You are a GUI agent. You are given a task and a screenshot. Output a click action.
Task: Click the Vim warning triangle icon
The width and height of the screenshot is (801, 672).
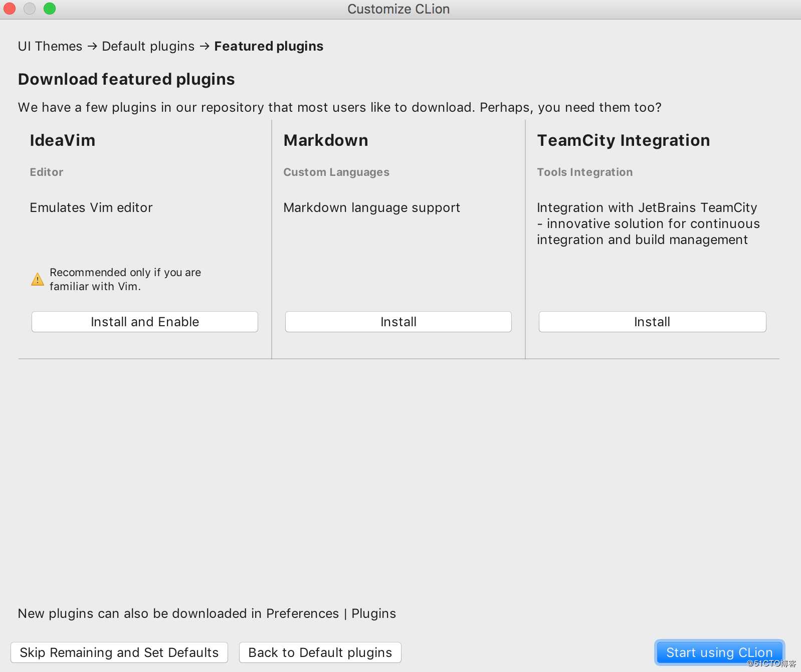coord(38,279)
